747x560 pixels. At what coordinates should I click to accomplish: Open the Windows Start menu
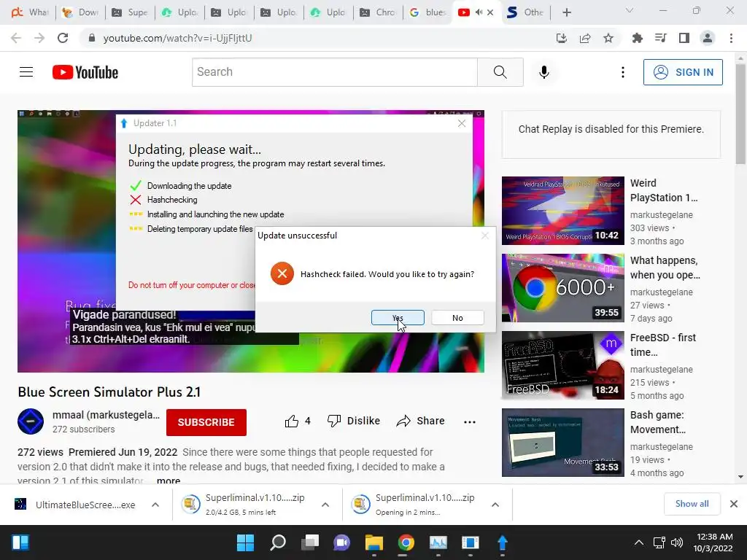(245, 542)
